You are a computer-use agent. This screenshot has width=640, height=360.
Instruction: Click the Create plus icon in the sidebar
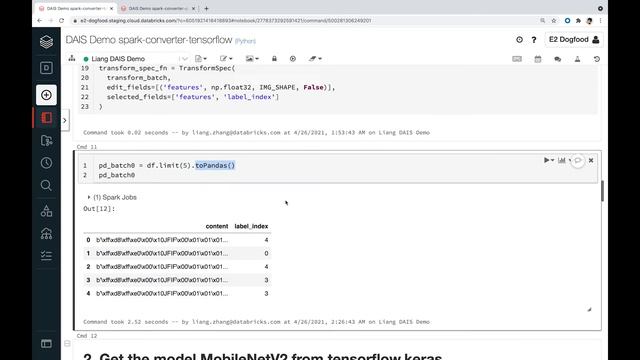point(46,95)
